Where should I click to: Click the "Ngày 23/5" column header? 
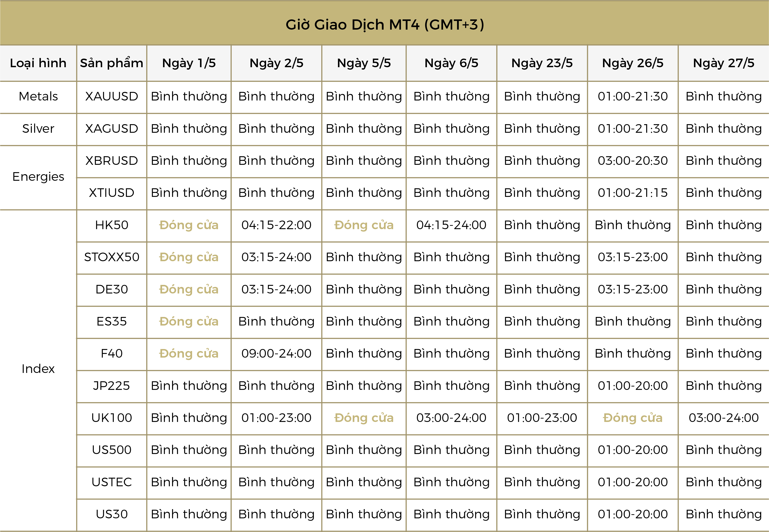542,63
